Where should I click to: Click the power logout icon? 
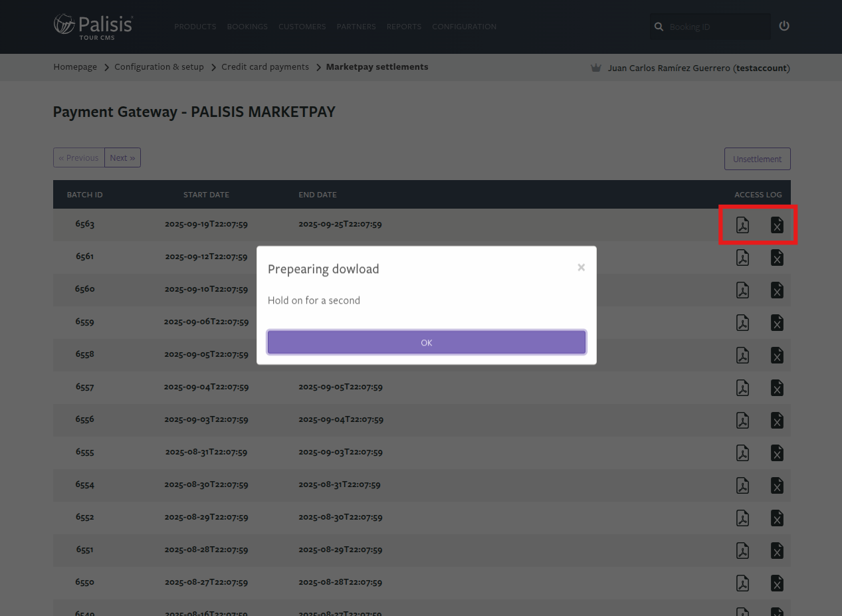point(784,26)
